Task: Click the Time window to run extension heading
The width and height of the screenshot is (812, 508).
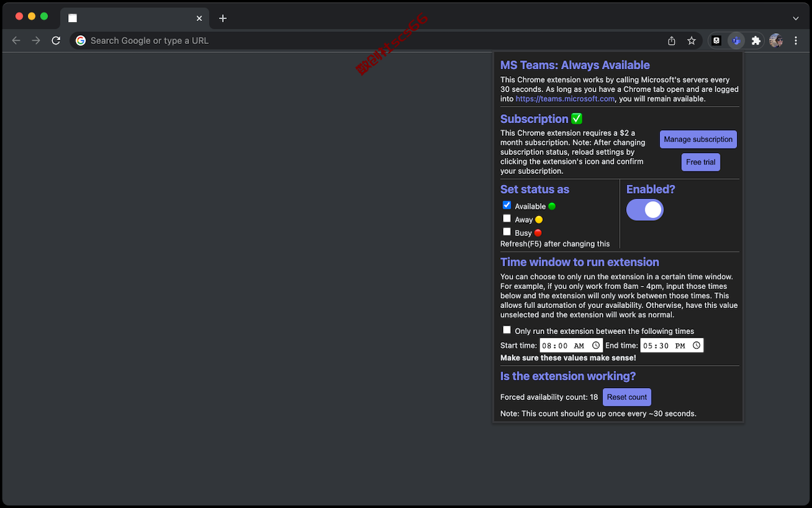Action: click(x=579, y=262)
